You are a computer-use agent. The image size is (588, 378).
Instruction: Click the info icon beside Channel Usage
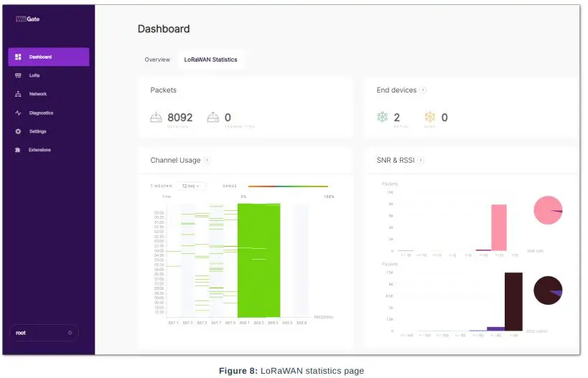(207, 161)
